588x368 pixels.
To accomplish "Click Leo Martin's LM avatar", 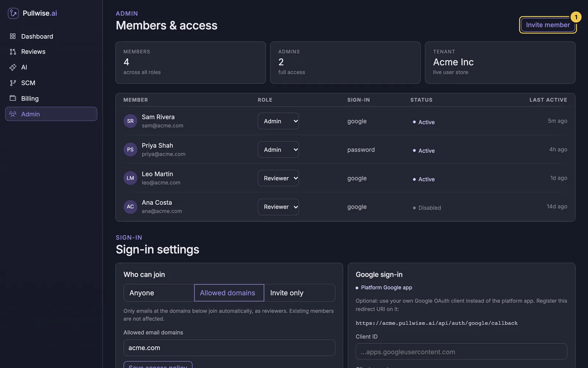I will [x=130, y=178].
